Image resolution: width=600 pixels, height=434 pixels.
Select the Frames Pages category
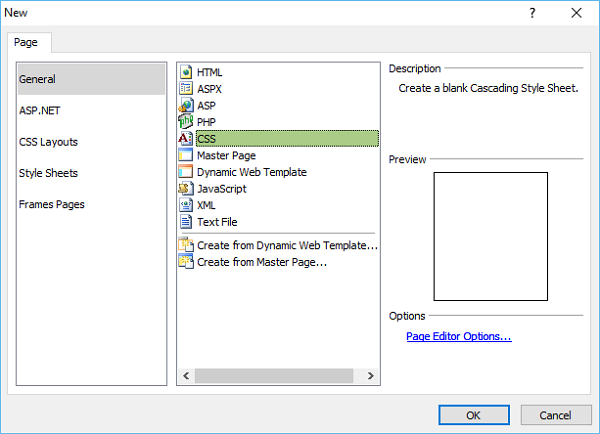[52, 204]
